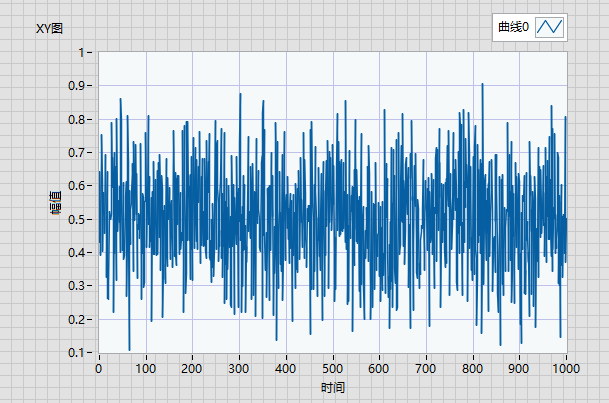Click Y-axis tick value 0.6
Image resolution: width=609 pixels, height=403 pixels.
click(77, 186)
